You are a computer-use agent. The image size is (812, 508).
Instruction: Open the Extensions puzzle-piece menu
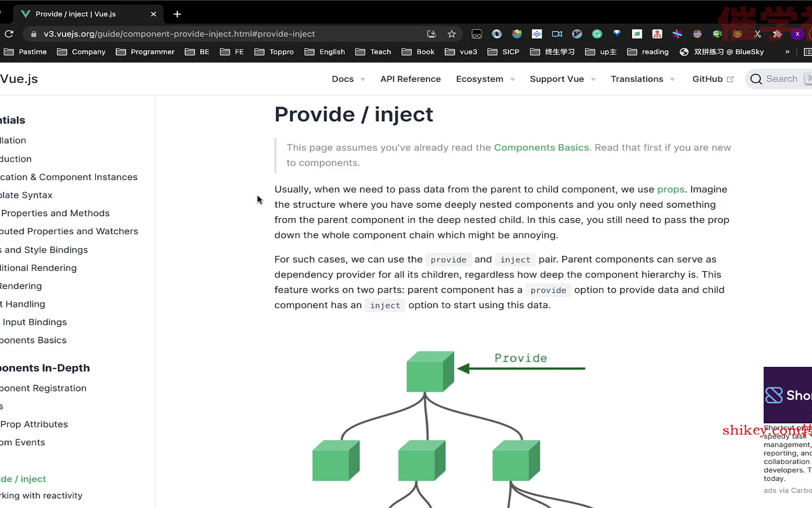[x=777, y=34]
